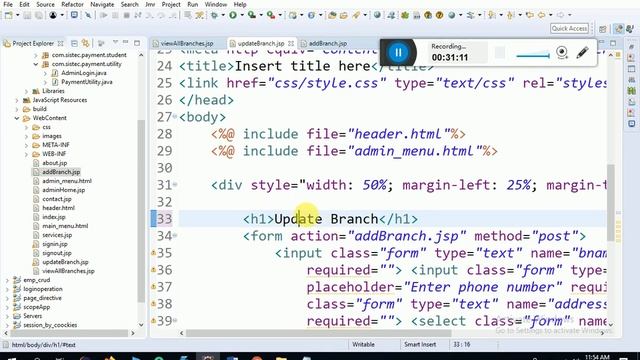This screenshot has height=360, width=640.
Task: Click the Search flashlight toolbar icon
Action: pos(356,15)
